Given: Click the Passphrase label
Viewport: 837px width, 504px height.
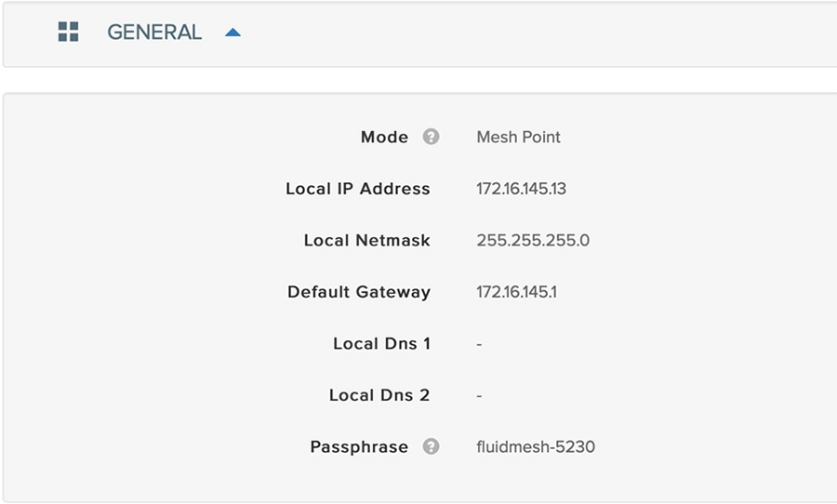Looking at the screenshot, I should coord(359,447).
